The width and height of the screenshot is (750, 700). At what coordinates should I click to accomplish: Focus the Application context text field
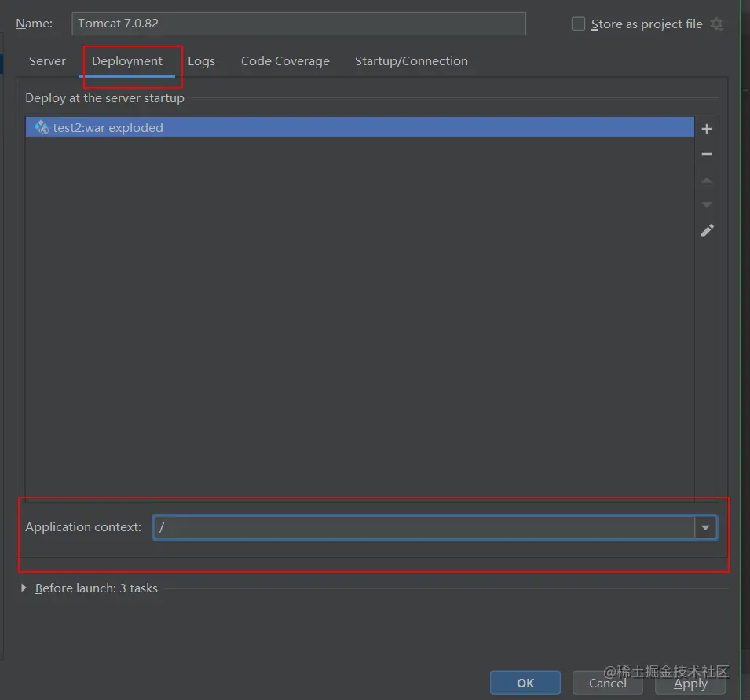coord(424,527)
